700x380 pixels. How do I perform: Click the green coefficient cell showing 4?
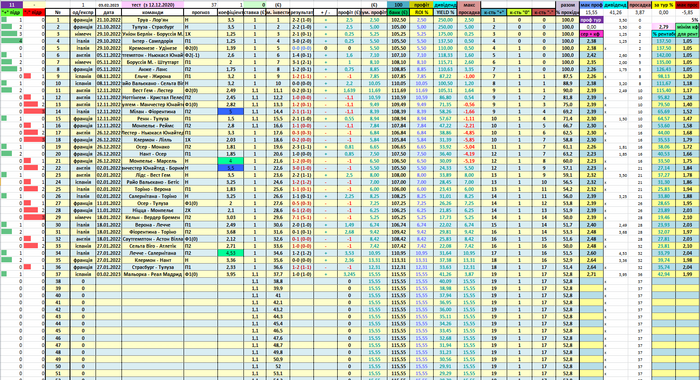pyautogui.click(x=231, y=161)
